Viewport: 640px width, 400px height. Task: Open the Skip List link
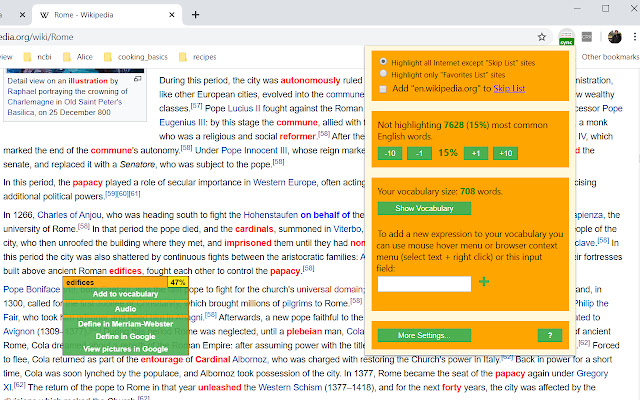[x=509, y=89]
